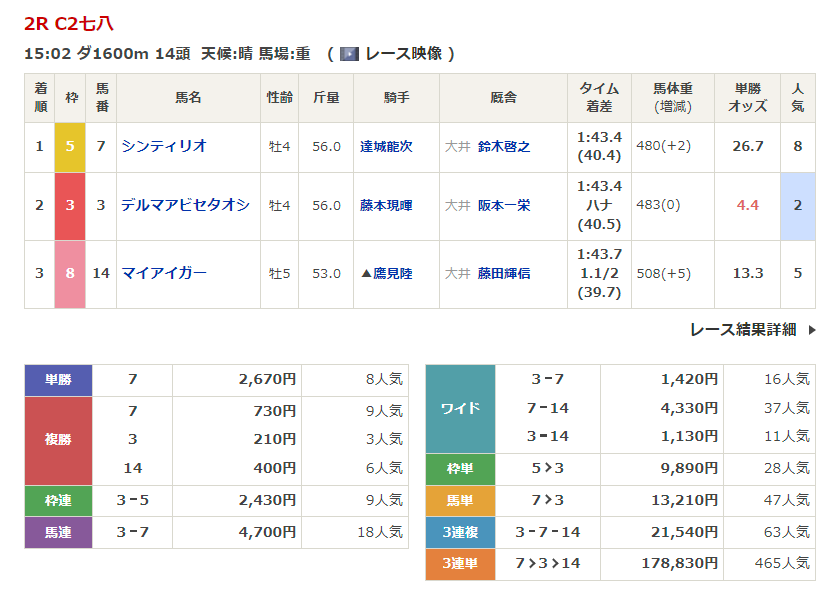840x595 pixels.
Task: Select the 3連単 payout label
Action: pyautogui.click(x=460, y=564)
